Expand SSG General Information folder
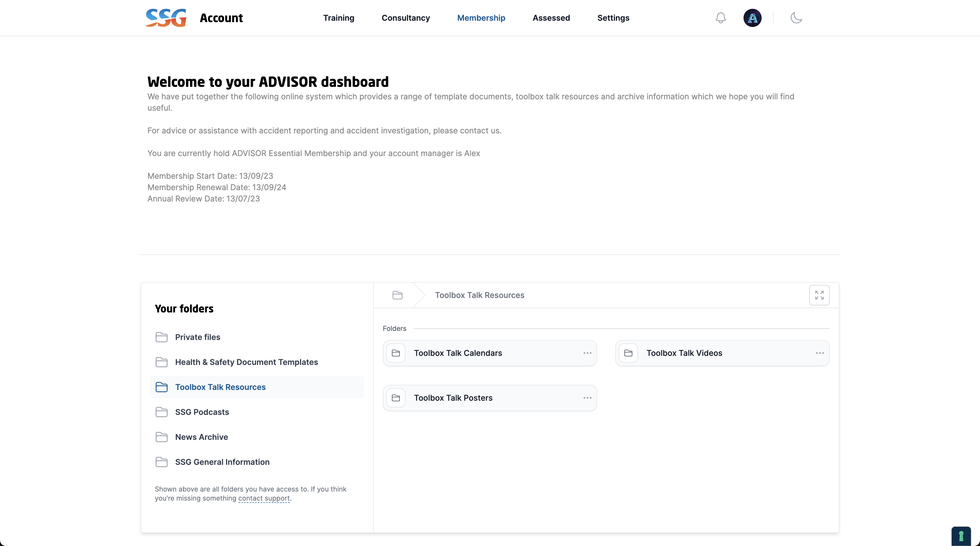 pyautogui.click(x=222, y=462)
